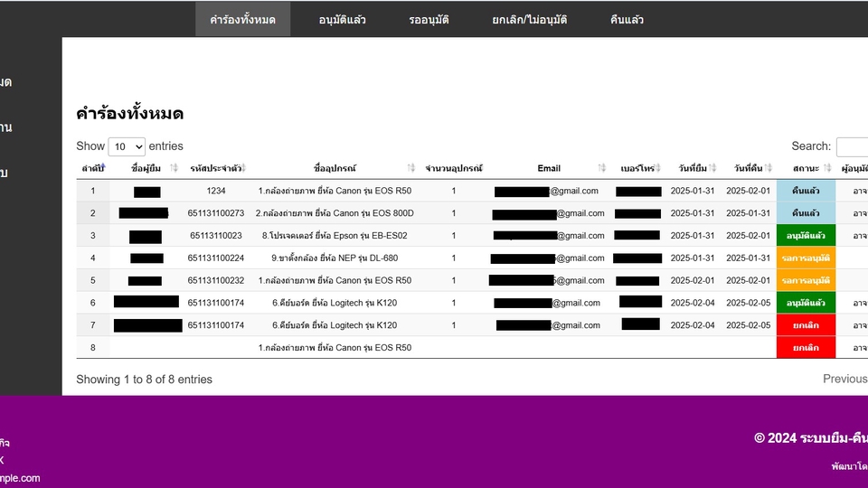Sort table by ลำดับ column sort icon
The height and width of the screenshot is (488, 868).
(102, 168)
